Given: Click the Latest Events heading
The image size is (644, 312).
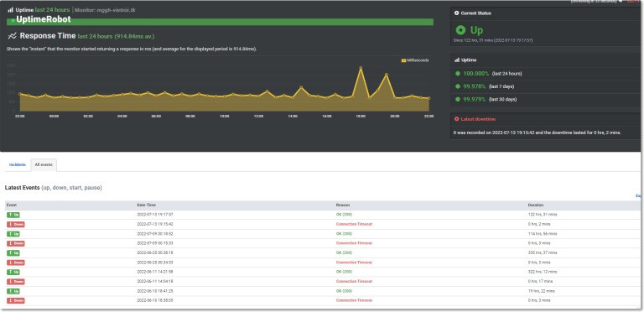Looking at the screenshot, I should coord(22,188).
